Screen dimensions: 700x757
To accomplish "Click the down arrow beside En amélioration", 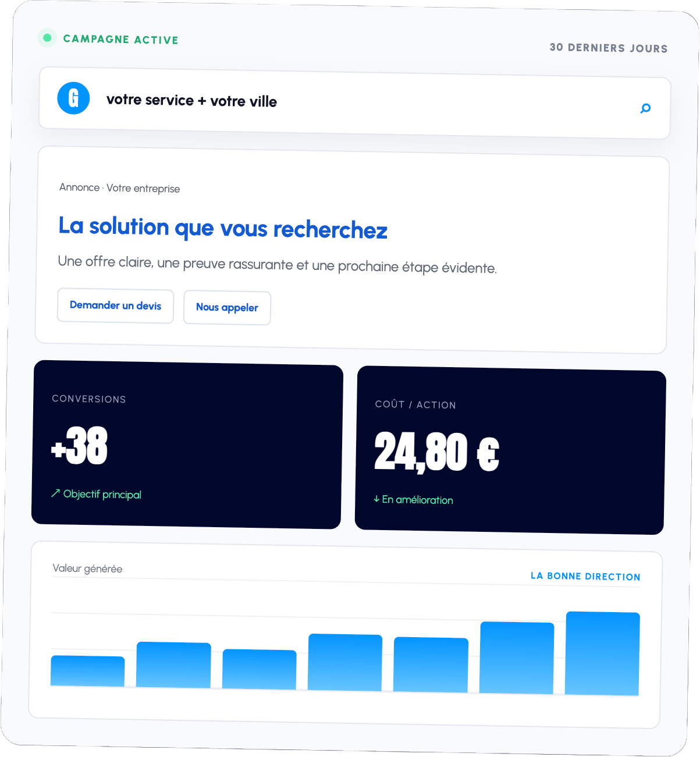I will coord(376,499).
